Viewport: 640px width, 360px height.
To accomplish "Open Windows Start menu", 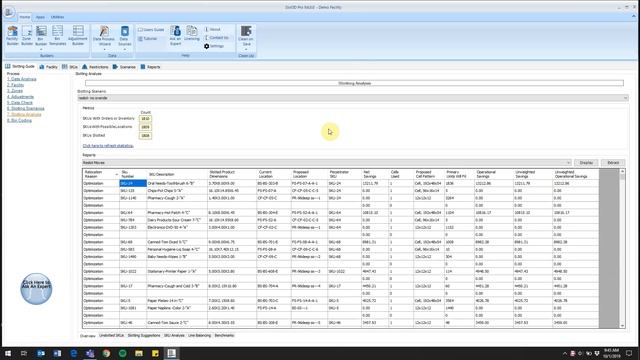I will pos(8,353).
